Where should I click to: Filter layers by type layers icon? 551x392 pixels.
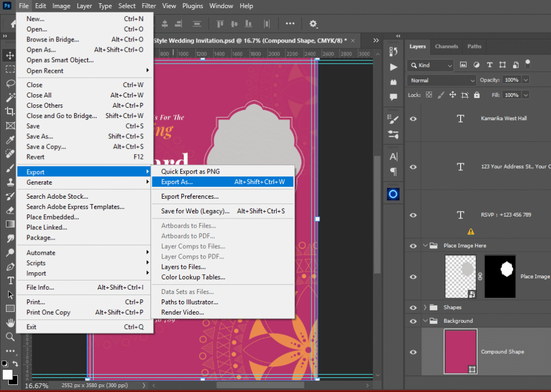pos(489,65)
